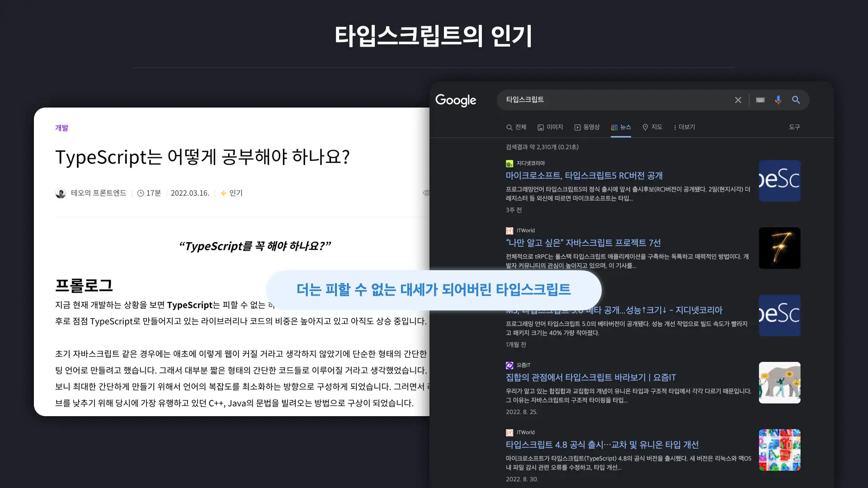Screen dimensions: 868x488
Task: Click the 개발 category label
Action: click(x=61, y=128)
